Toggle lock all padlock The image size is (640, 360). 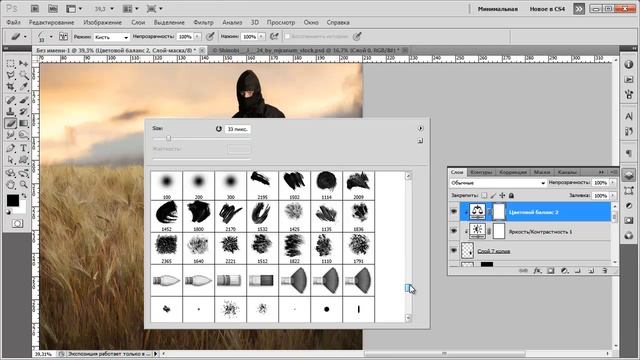pyautogui.click(x=511, y=196)
